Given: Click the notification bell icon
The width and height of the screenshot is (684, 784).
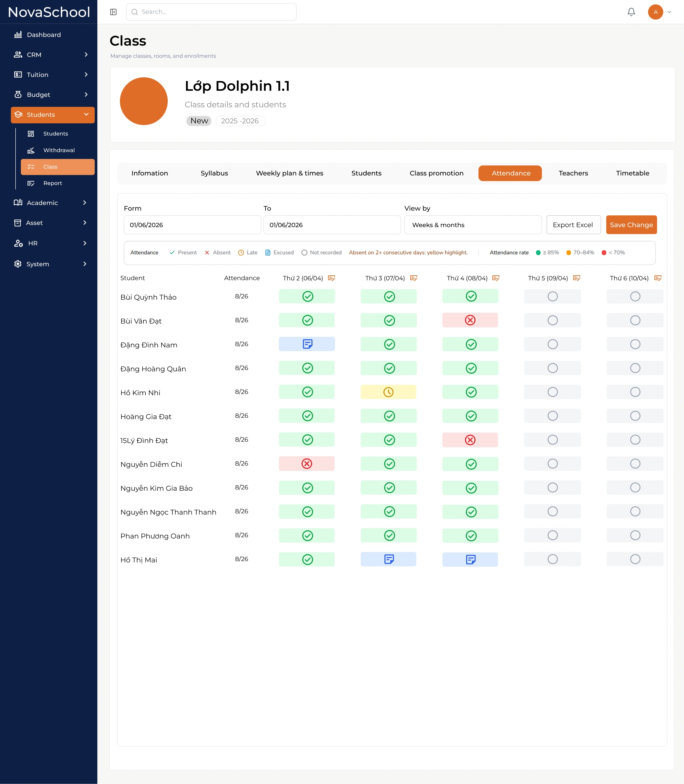Looking at the screenshot, I should point(631,12).
